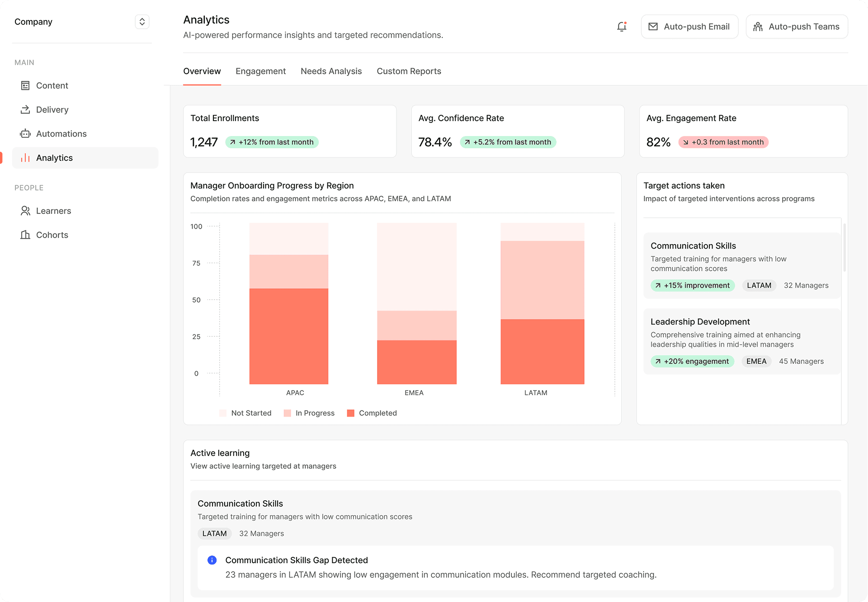Click the APAC completed bar segment
The height and width of the screenshot is (602, 868).
289,336
